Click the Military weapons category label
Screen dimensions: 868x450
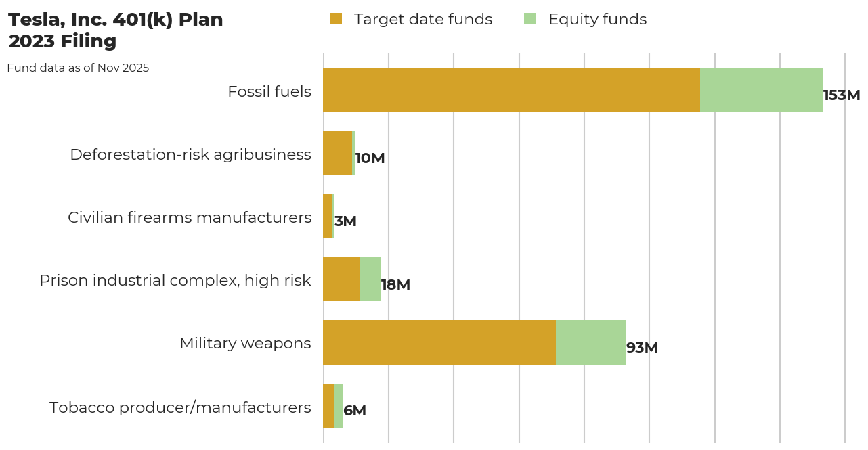pos(245,343)
